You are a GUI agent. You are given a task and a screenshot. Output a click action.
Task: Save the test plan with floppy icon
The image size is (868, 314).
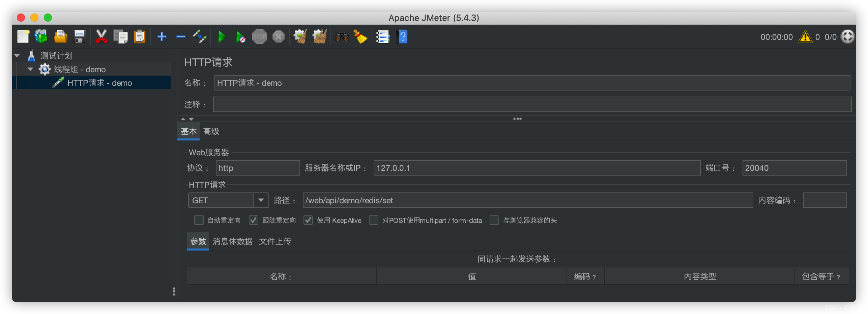click(80, 36)
